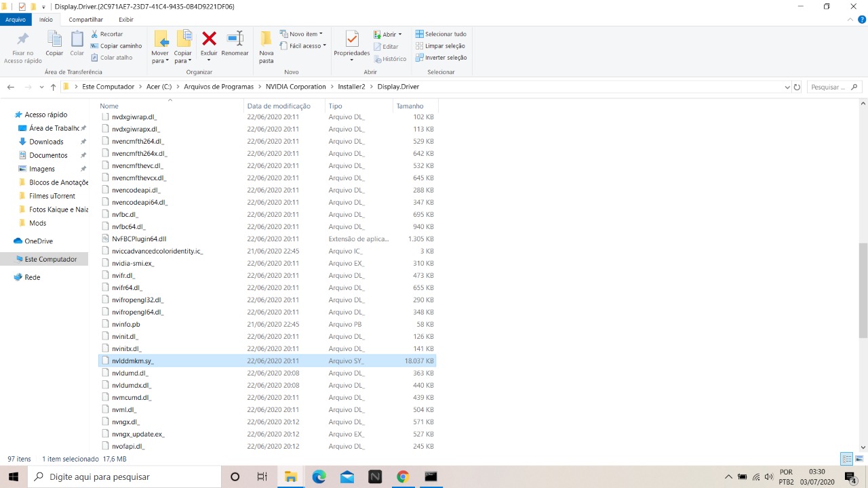Image resolution: width=868 pixels, height=488 pixels.
Task: Open the recent locations dropdown arrow
Action: pos(41,87)
